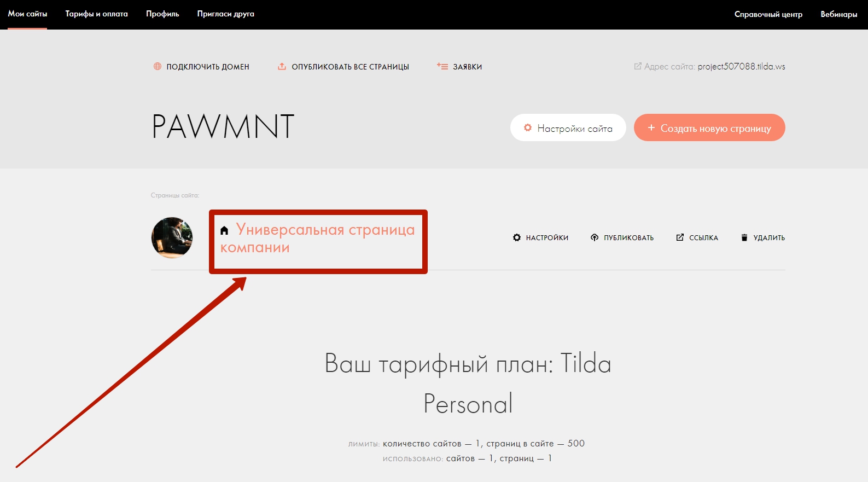Go to Тарифы и оплата menu
This screenshot has width=868, height=482.
pos(96,14)
